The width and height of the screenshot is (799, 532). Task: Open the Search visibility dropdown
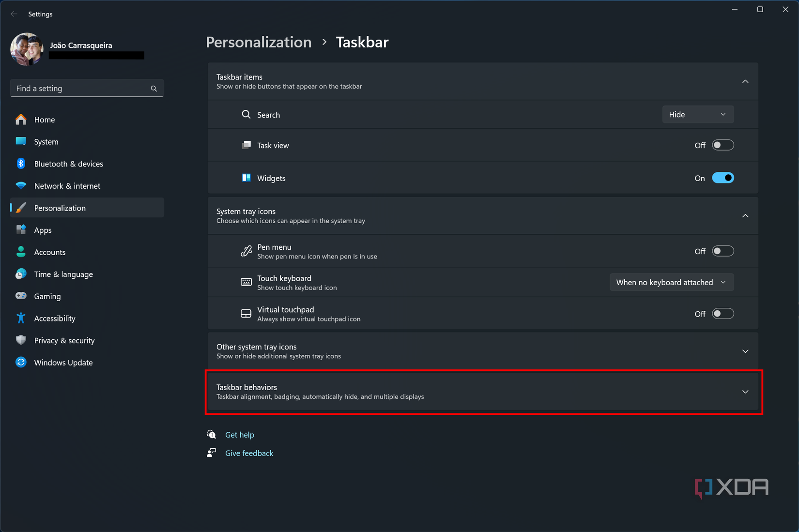(698, 114)
